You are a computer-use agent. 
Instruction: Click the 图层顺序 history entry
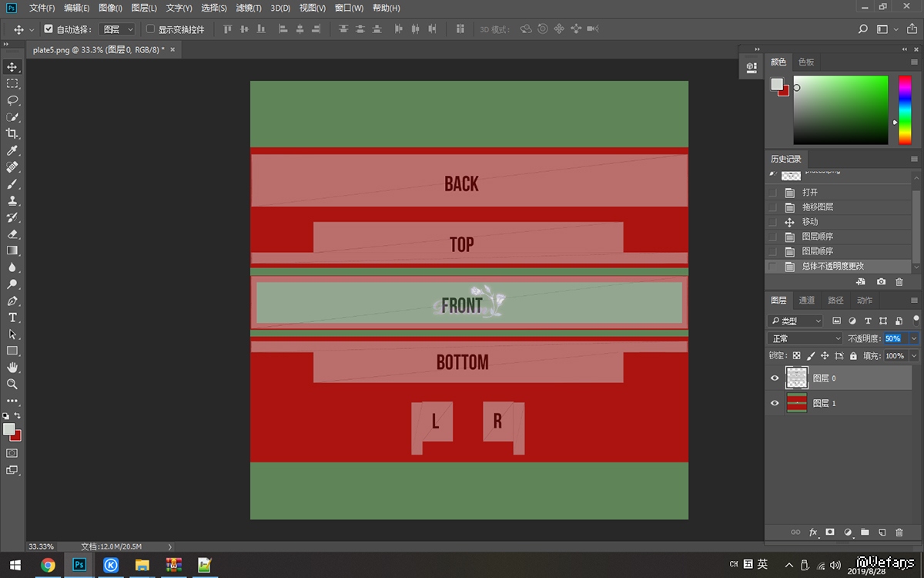pos(818,237)
